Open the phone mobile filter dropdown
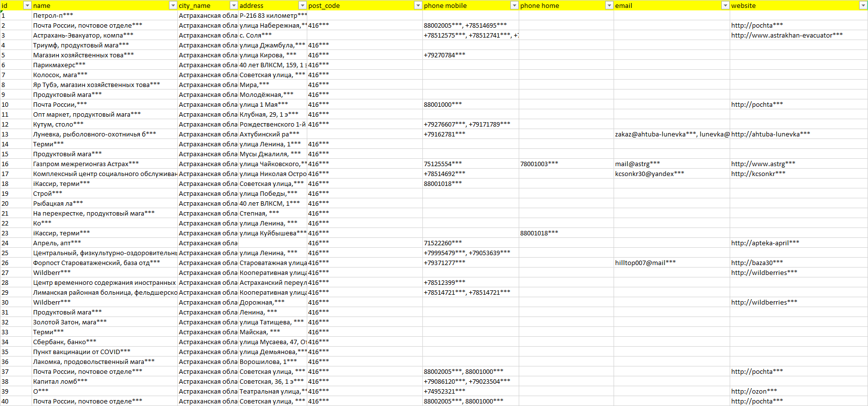 tap(514, 5)
